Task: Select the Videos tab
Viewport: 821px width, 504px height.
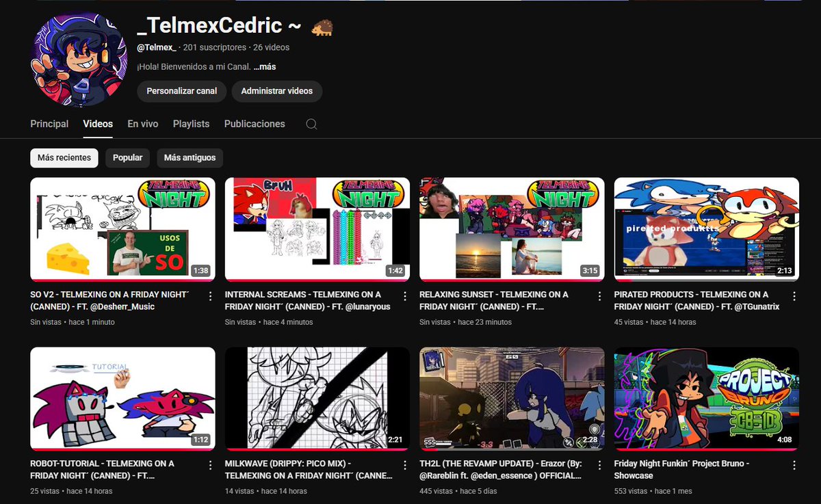Action: tap(98, 124)
